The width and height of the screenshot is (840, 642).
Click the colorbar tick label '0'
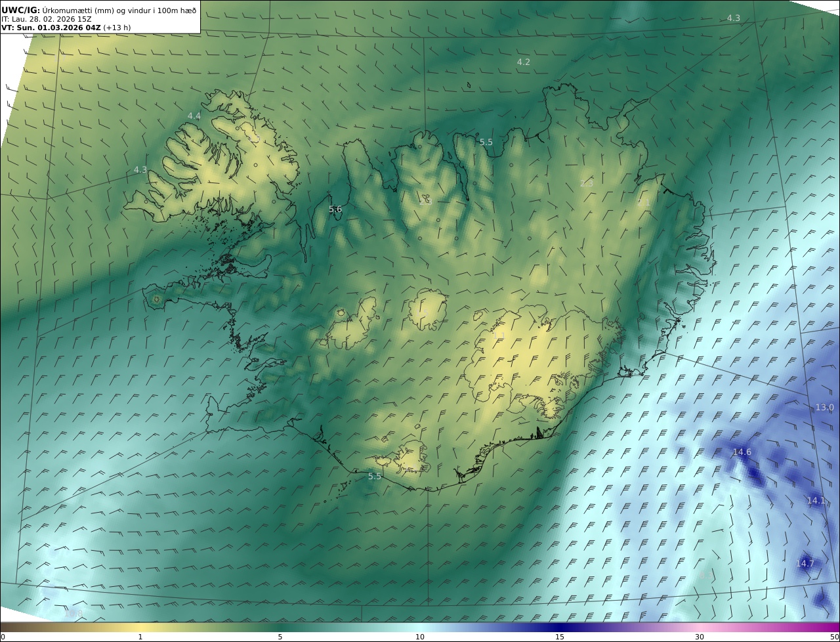point(3,637)
